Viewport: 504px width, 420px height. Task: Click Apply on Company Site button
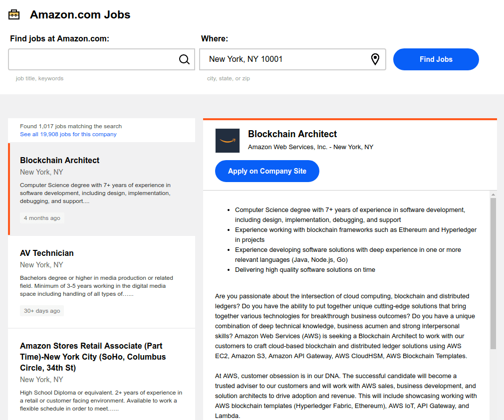coord(267,171)
